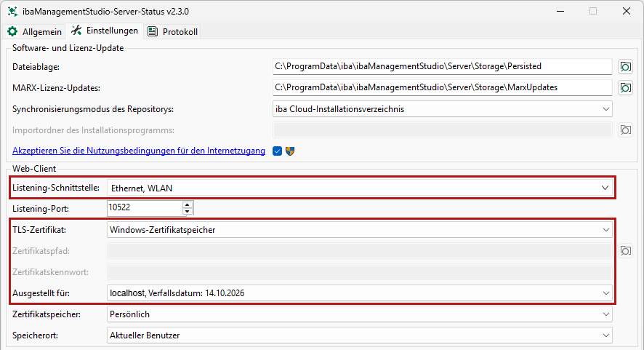This screenshot has width=644, height=350.
Task: Open Synchronisierungsmodus des Repositorys dropdown
Action: click(x=443, y=109)
